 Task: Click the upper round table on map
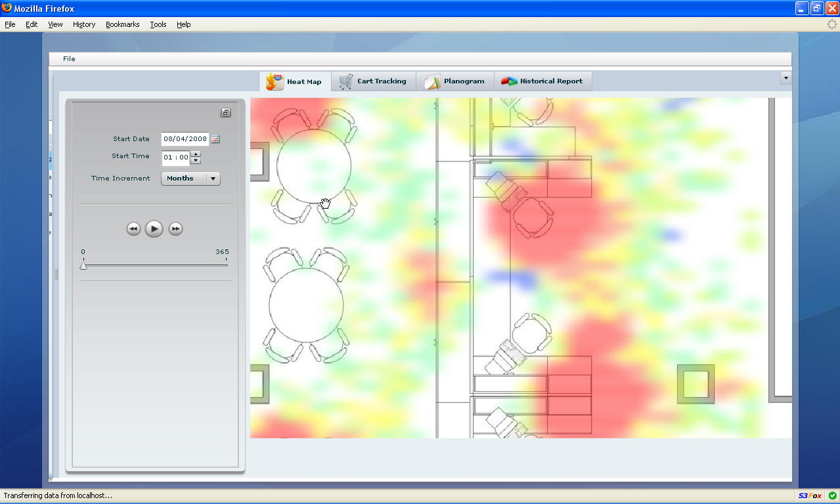[x=314, y=166]
